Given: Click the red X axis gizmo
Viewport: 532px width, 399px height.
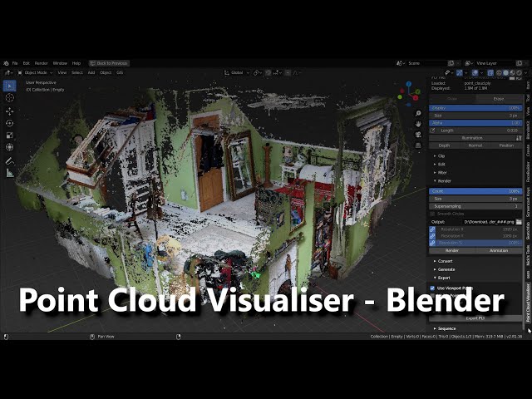Looking at the screenshot, I should click(416, 98).
